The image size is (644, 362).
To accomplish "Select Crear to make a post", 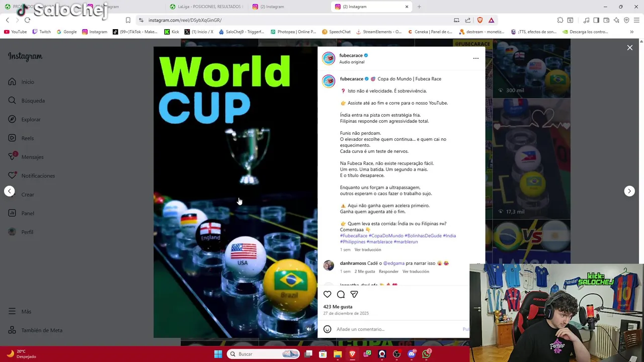I will (21, 195).
